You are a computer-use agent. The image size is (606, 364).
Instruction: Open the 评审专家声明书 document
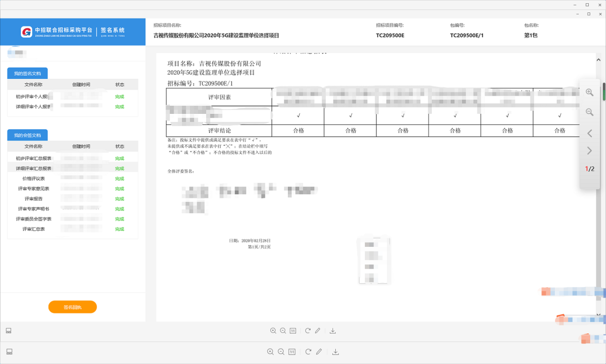pos(33,209)
